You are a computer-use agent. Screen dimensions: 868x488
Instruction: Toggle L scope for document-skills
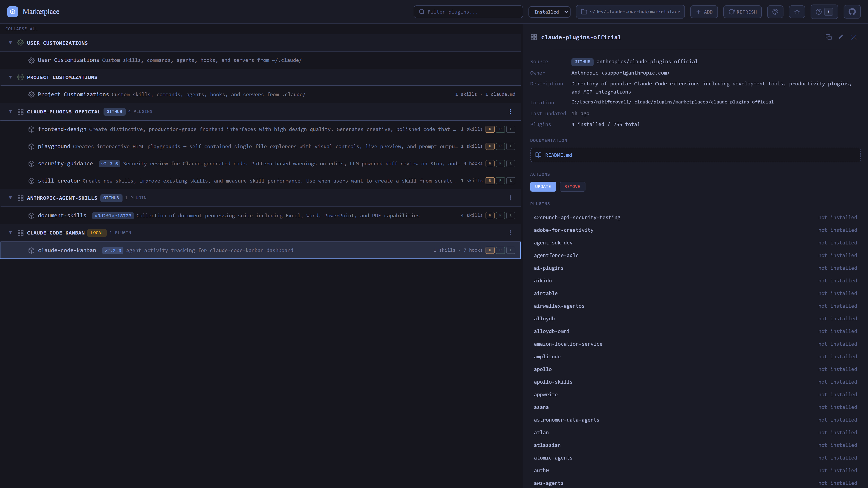(511, 215)
